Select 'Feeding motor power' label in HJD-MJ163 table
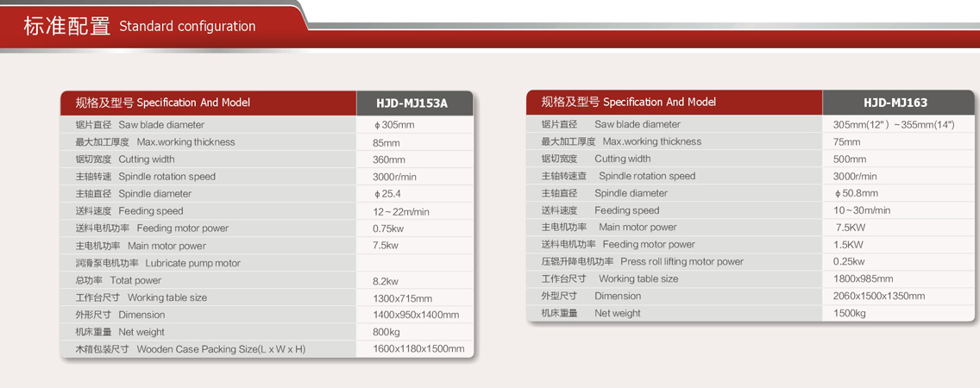Screen dimensions: 980x388 (649, 244)
